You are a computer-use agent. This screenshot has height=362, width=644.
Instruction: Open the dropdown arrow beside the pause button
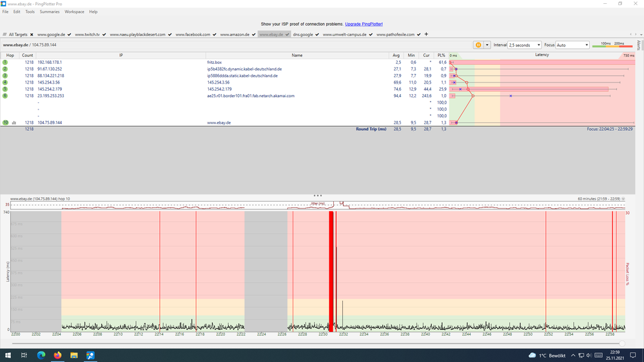pyautogui.click(x=487, y=45)
